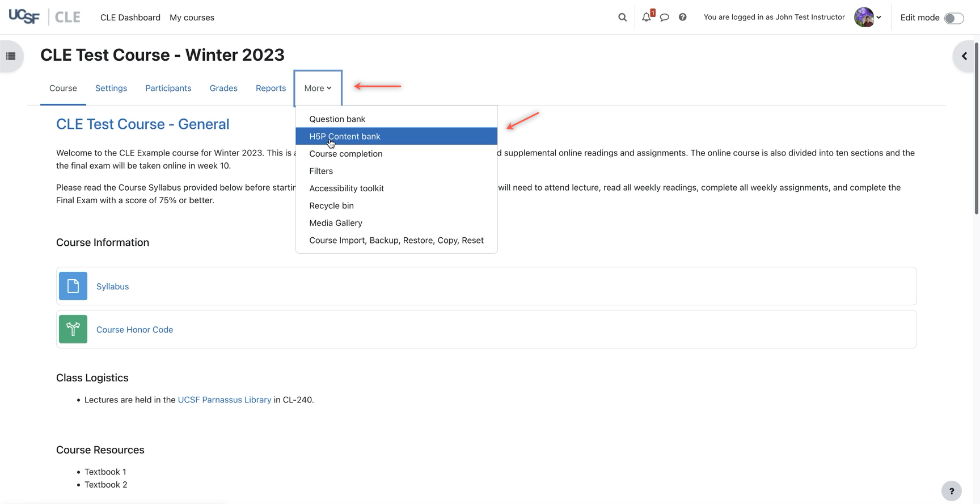Select H5P Content bank from menu

pyautogui.click(x=345, y=136)
